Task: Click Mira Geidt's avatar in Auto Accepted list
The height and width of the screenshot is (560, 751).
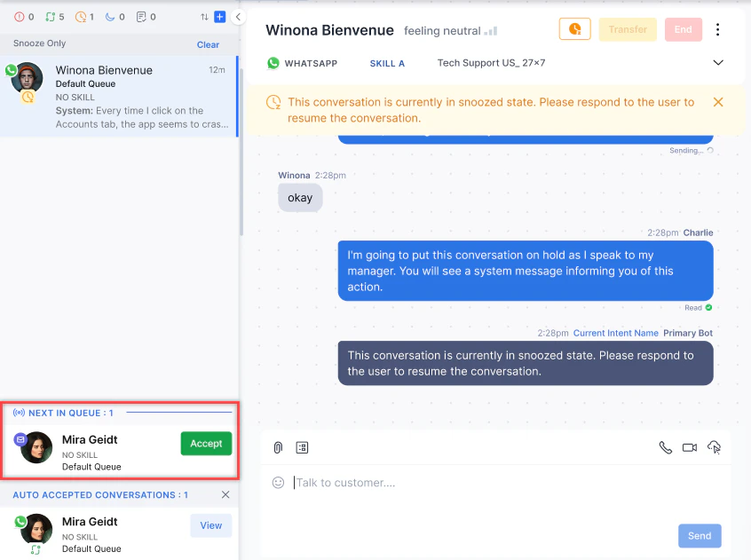Action: 36,529
